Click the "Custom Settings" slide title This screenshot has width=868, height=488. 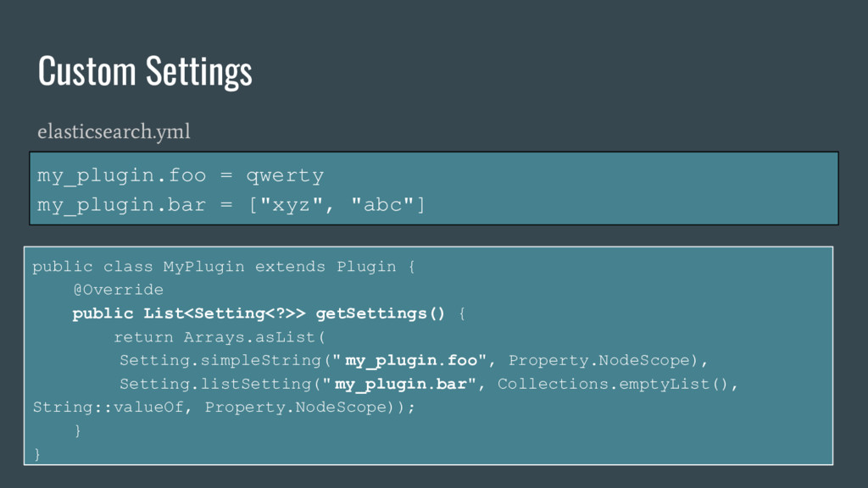point(145,71)
